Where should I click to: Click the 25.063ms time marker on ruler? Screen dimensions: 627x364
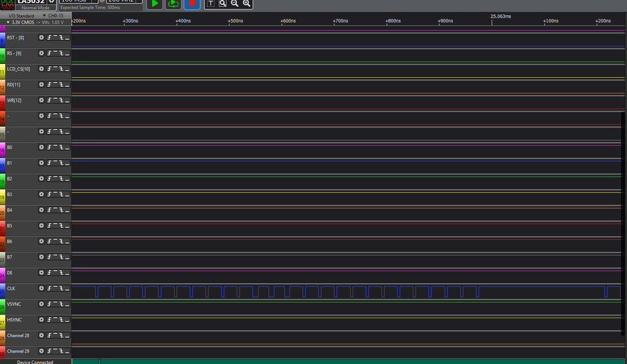(501, 16)
